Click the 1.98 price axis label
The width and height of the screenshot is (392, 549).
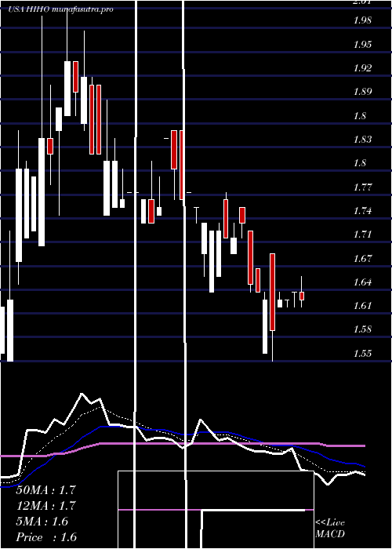point(362,20)
